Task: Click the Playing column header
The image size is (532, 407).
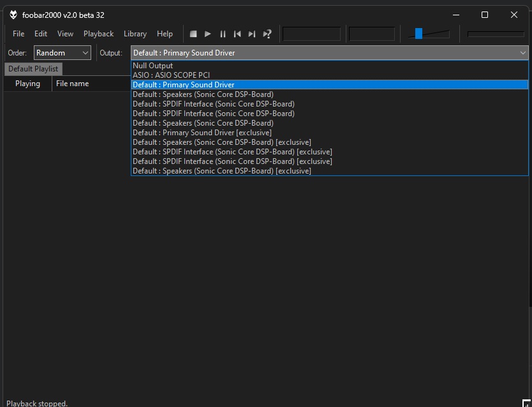Action: (x=27, y=84)
